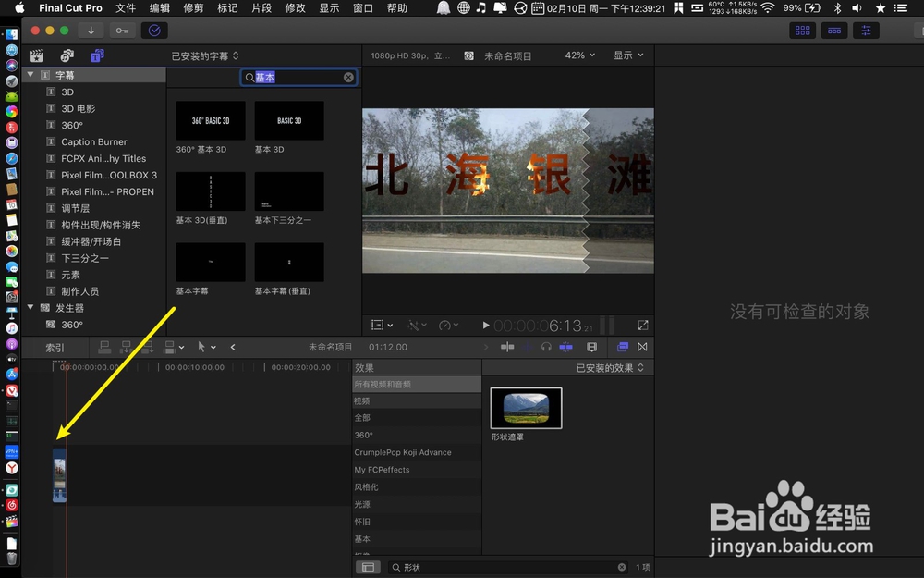924x578 pixels.
Task: Select the video clip in the timeline
Action: (x=59, y=474)
